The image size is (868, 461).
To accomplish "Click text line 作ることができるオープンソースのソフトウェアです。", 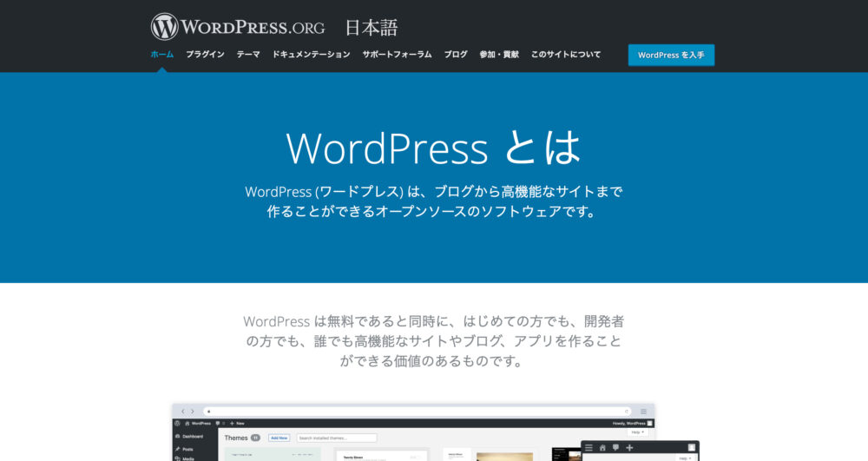I will pyautogui.click(x=433, y=212).
